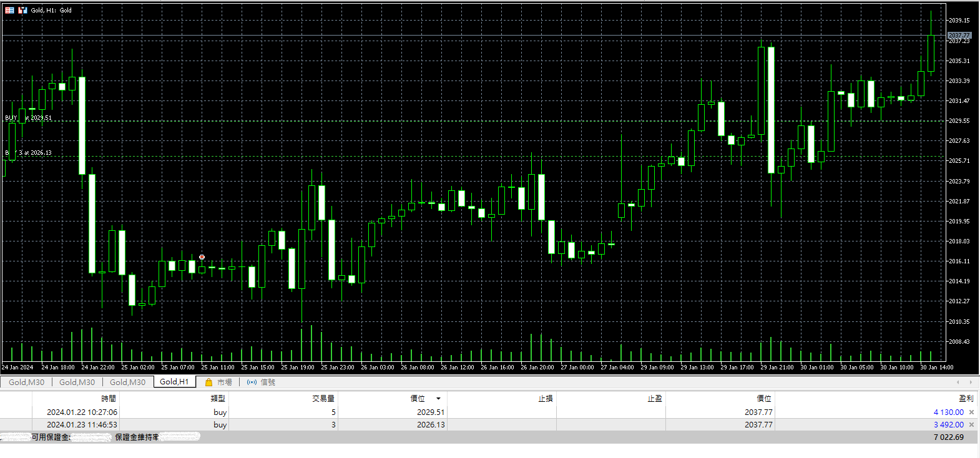Click the chart title Gold, H1: Gold
Viewport: 980px width, 458px height.
51,10
